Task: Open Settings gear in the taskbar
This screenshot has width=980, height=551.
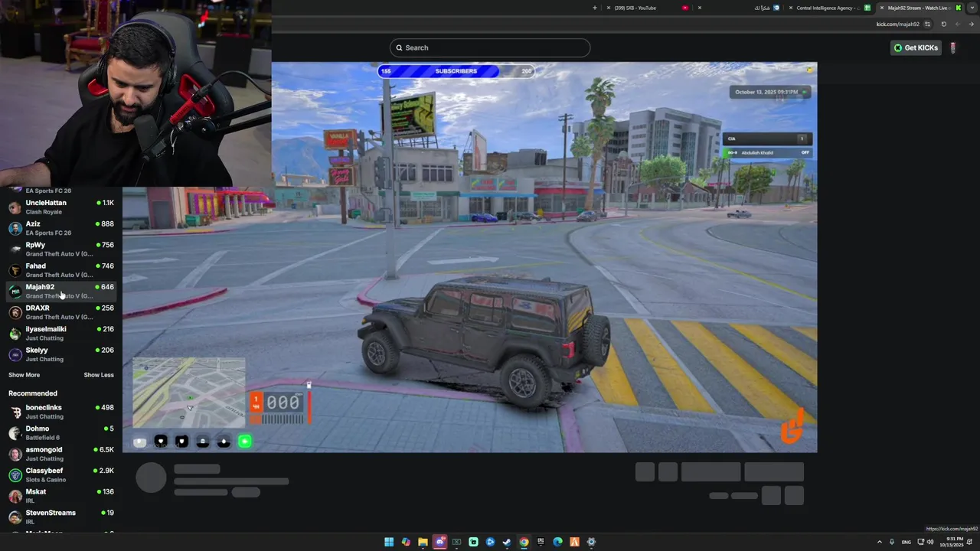Action: [591, 542]
